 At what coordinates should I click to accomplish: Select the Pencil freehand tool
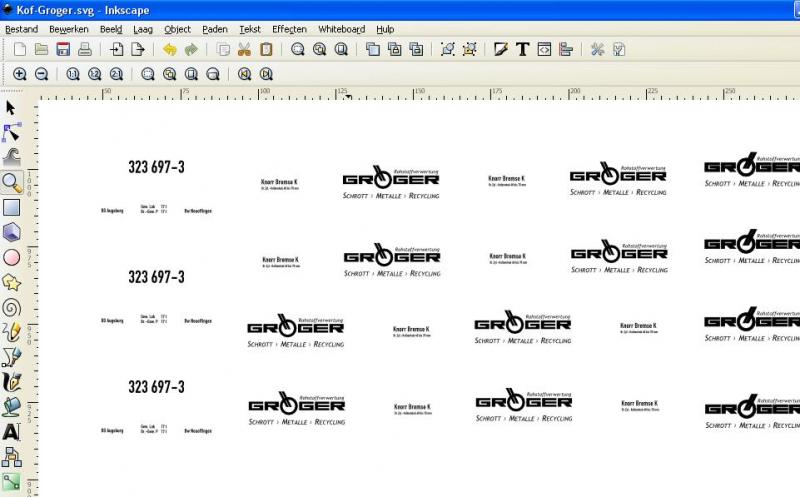11,333
